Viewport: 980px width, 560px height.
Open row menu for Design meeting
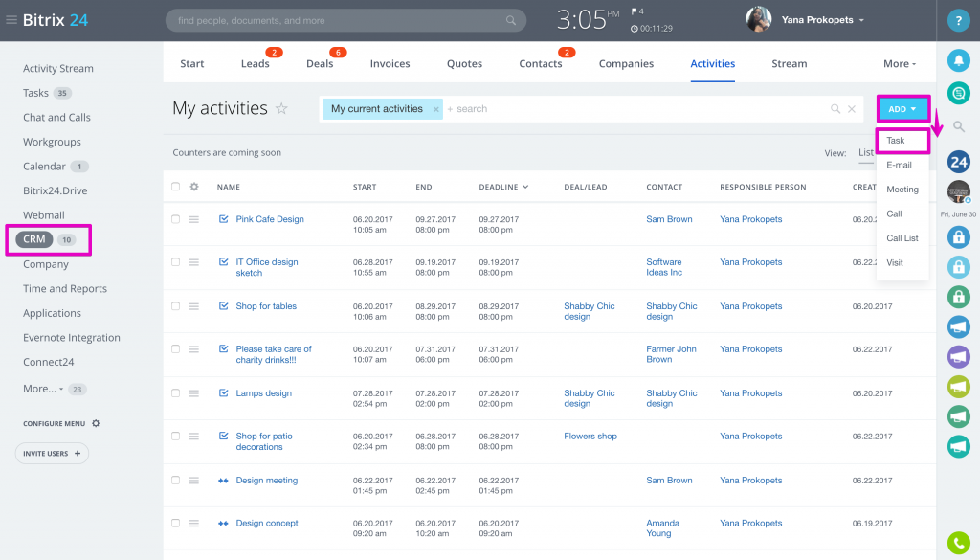tap(194, 480)
